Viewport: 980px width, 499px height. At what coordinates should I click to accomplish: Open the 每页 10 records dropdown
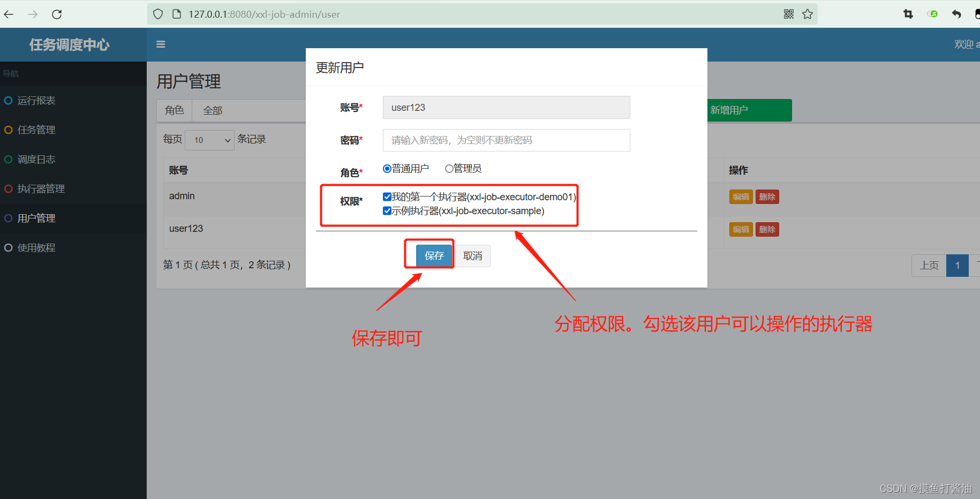tap(209, 140)
